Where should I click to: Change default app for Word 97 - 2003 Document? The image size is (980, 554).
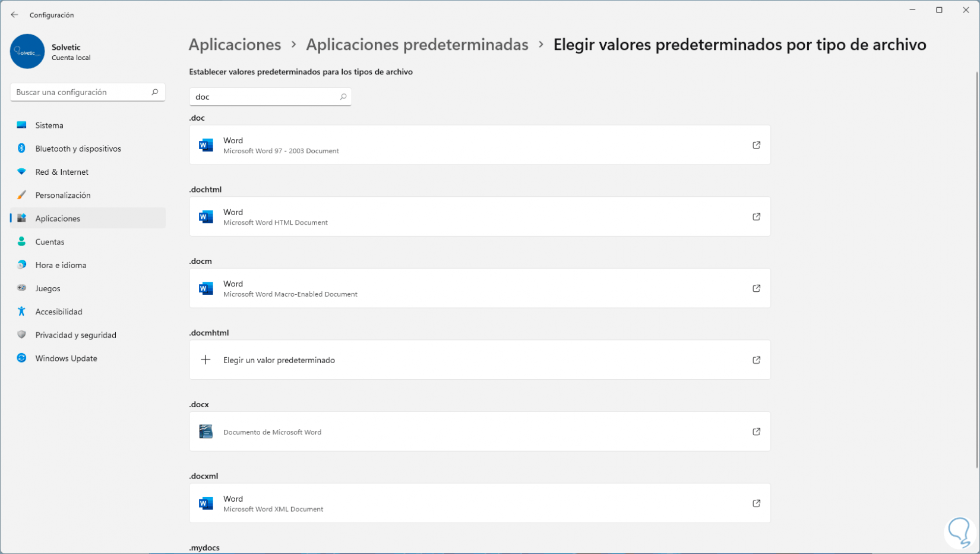[x=480, y=145]
